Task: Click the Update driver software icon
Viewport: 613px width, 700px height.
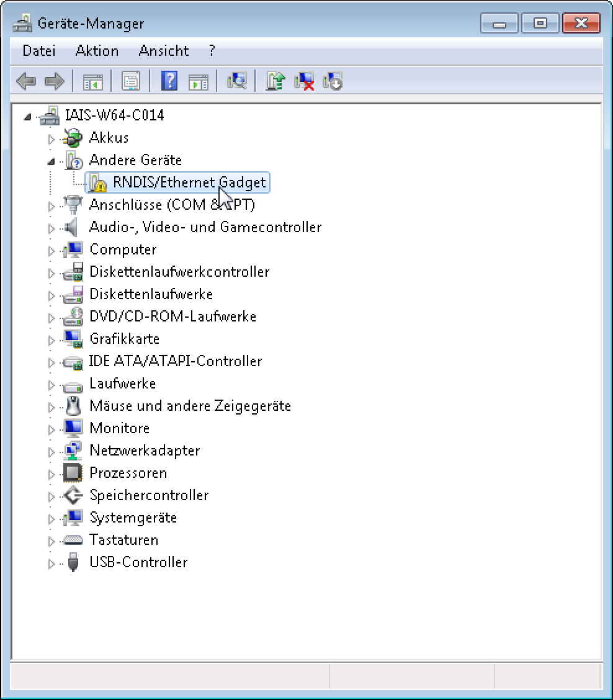Action: tap(275, 81)
